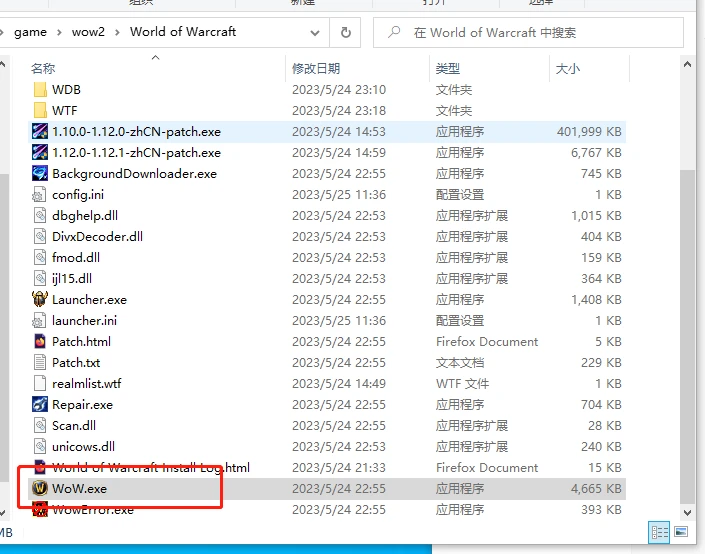The height and width of the screenshot is (554, 705).
Task: Select the file name realmlist.wtf
Action: [x=87, y=384]
